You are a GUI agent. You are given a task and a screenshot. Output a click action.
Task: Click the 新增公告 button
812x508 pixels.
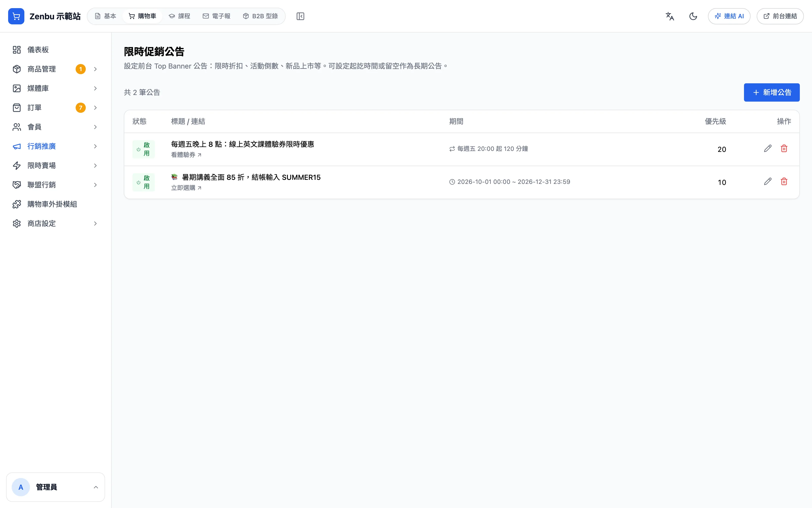pyautogui.click(x=771, y=92)
